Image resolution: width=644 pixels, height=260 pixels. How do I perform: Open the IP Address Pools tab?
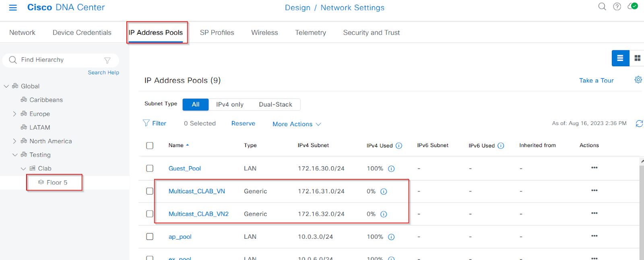click(x=155, y=33)
